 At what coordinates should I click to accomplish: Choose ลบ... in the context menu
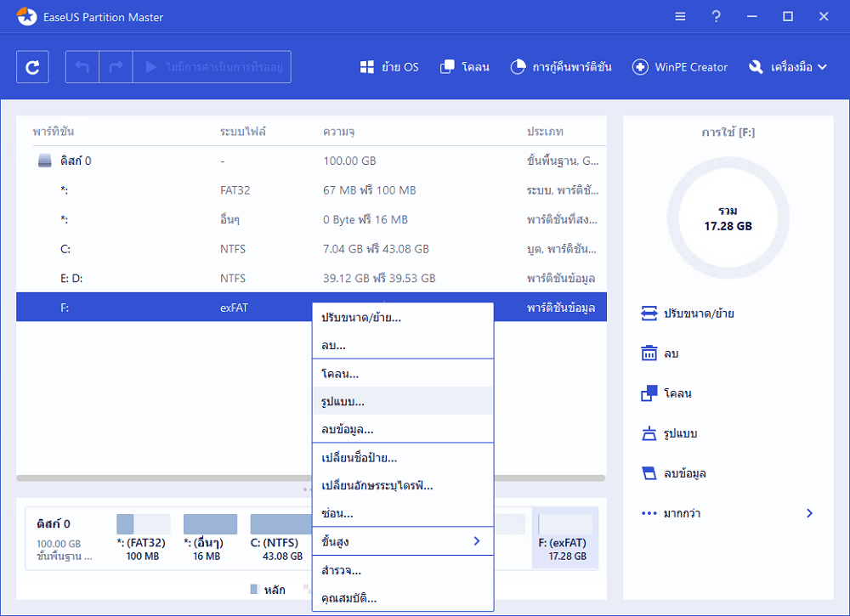click(403, 345)
